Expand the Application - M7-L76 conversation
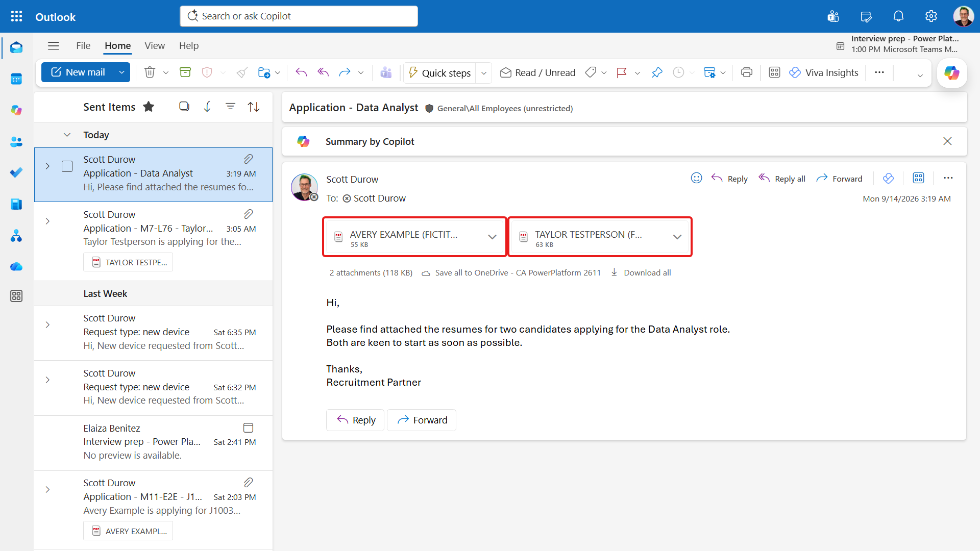This screenshot has height=551, width=980. (47, 221)
